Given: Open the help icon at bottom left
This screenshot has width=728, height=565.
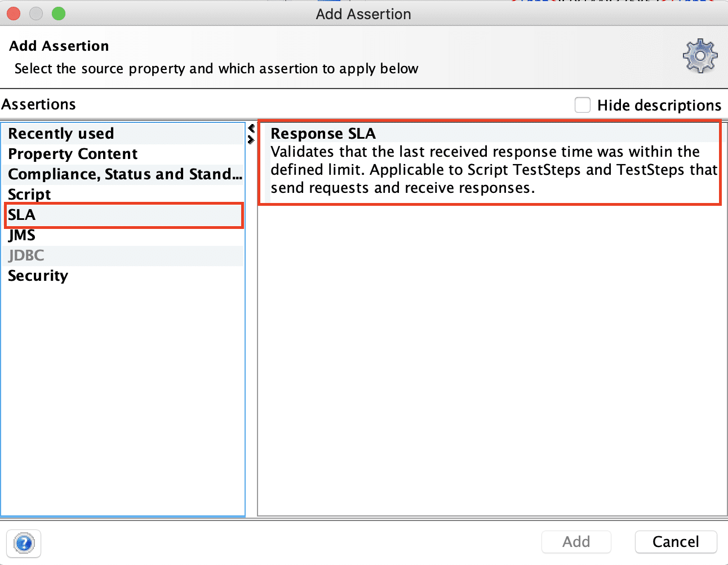Looking at the screenshot, I should click(x=24, y=544).
